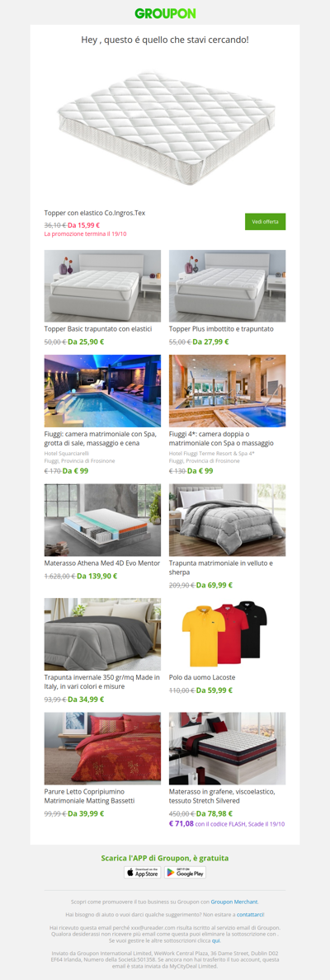Open the Topper Basic trapuntato image
Screen dimensions: 330x980
tap(102, 285)
